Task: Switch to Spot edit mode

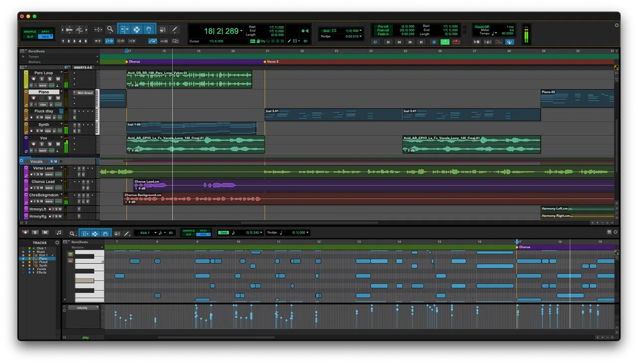Action: [x=46, y=31]
